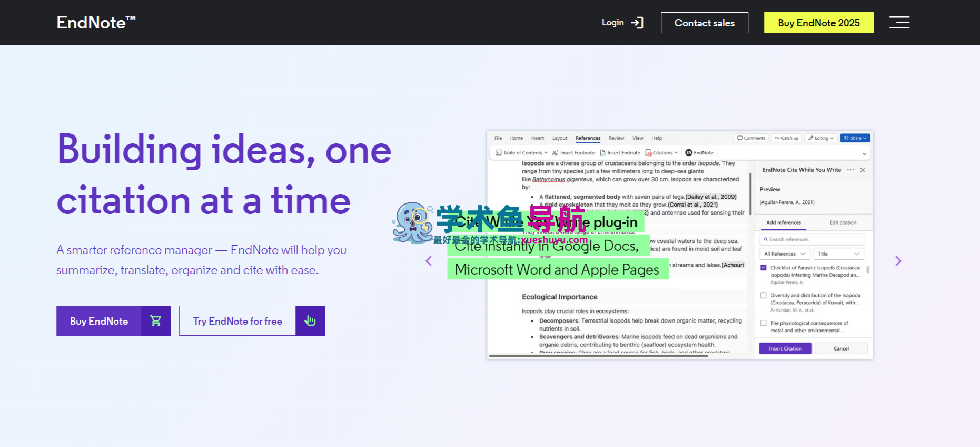Click the Login arrow icon
The height and width of the screenshot is (447, 980).
[x=637, y=23]
